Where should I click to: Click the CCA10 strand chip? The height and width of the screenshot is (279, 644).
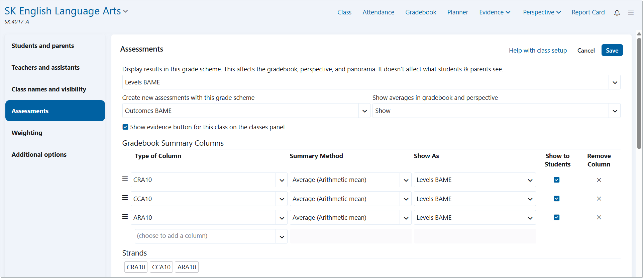[x=161, y=267]
